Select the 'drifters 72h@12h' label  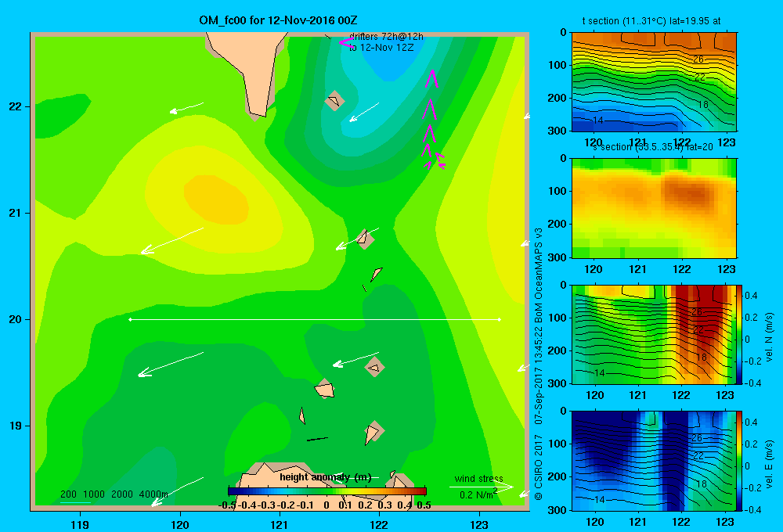[x=386, y=37]
